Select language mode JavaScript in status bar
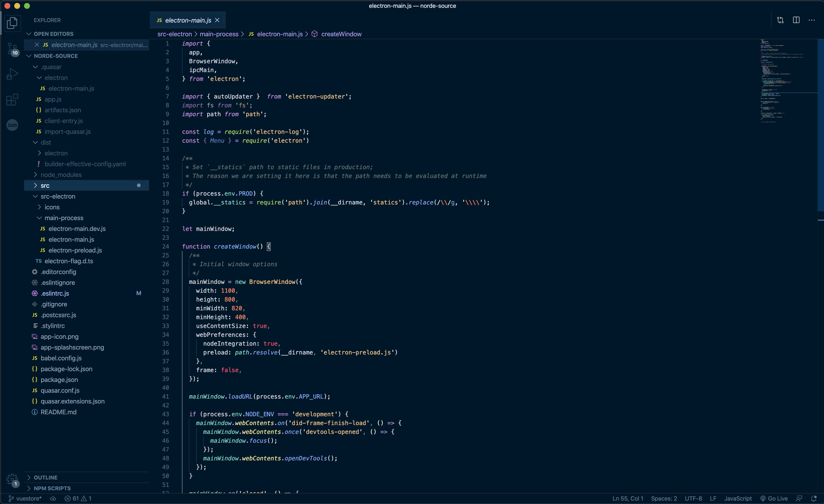Viewport: 824px width, 504px height. (x=738, y=498)
